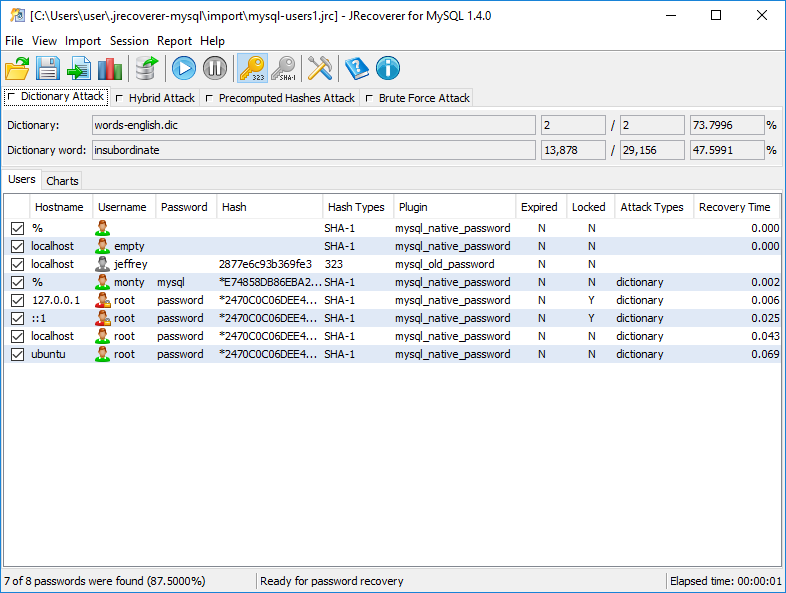Uncheck the monty row checkbox
The image size is (786, 593).
point(18,282)
